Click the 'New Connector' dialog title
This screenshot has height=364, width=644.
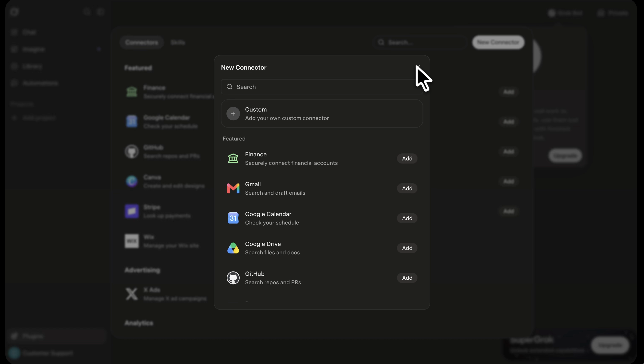[244, 68]
